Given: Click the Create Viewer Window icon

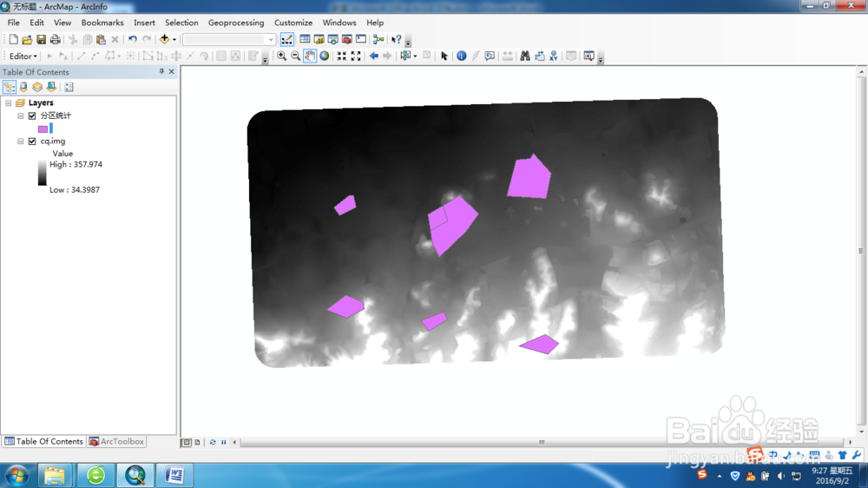Looking at the screenshot, I should (589, 56).
